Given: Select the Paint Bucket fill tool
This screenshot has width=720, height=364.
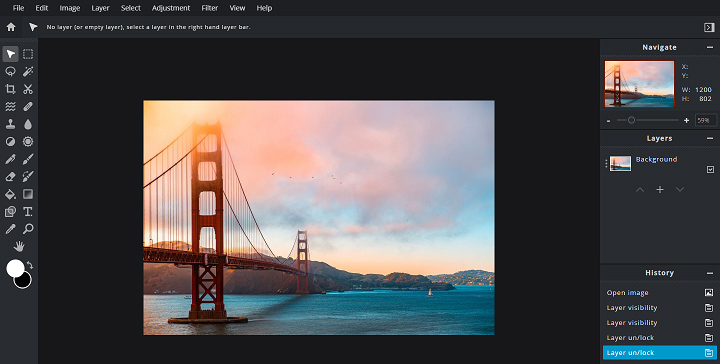Looking at the screenshot, I should click(x=10, y=194).
